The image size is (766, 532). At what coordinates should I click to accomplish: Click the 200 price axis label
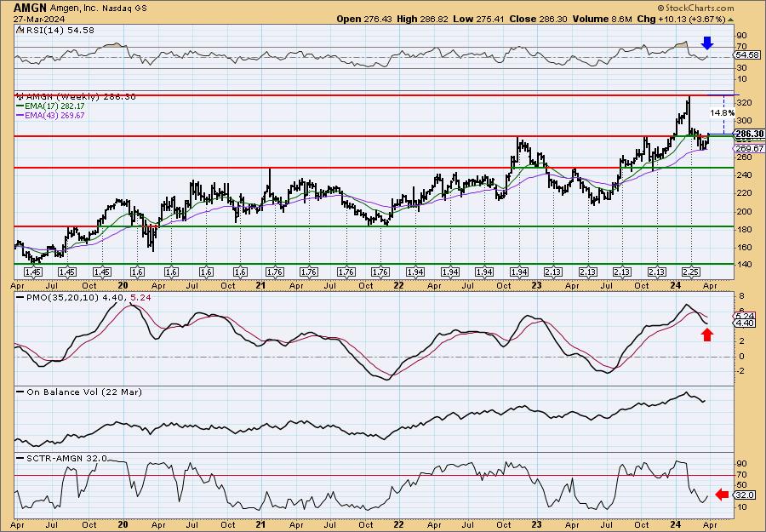[745, 212]
